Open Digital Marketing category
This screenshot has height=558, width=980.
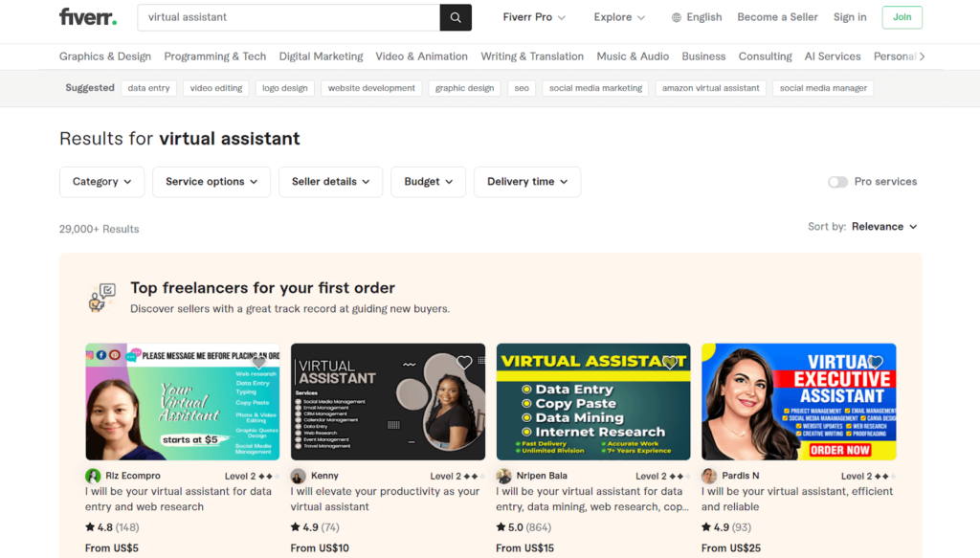tap(321, 56)
